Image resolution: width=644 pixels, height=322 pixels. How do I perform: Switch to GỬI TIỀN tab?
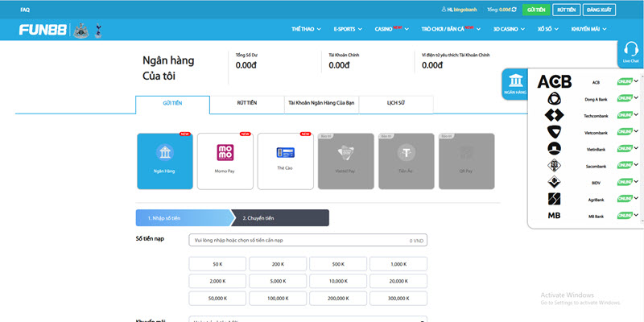(x=172, y=105)
